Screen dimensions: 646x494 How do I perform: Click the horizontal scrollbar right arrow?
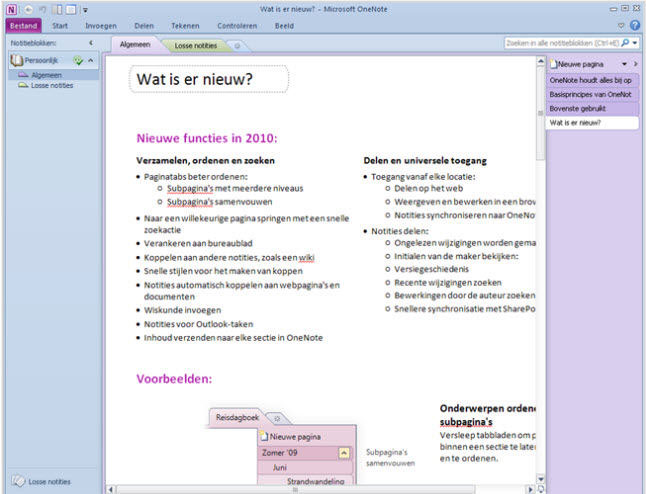pos(531,489)
